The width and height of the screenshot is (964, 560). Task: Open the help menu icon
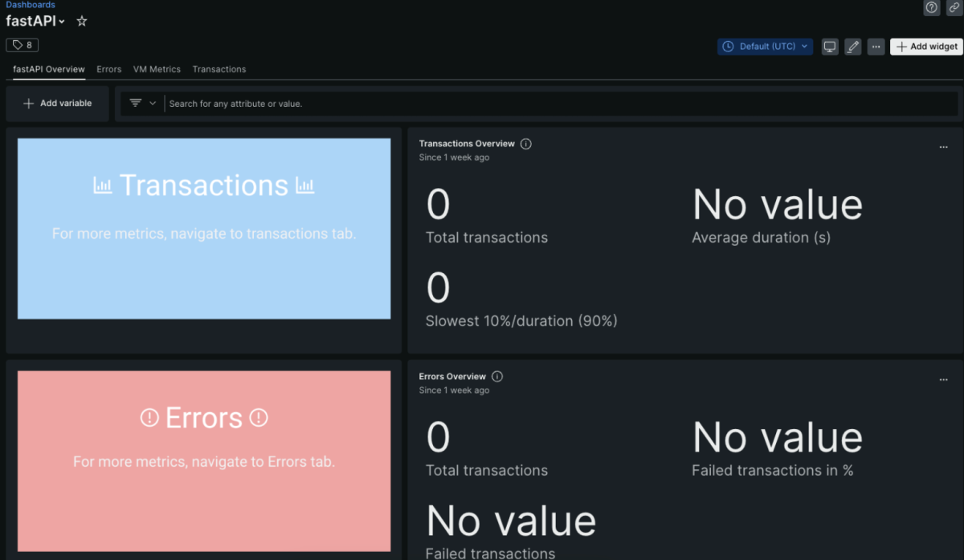tap(931, 7)
